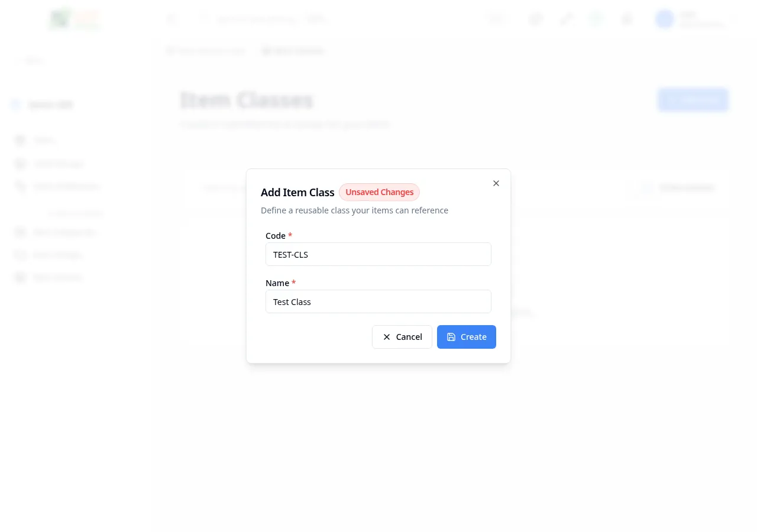Image resolution: width=757 pixels, height=532 pixels.
Task: Click Cancel in the Add Item Class dialog
Action: click(402, 337)
